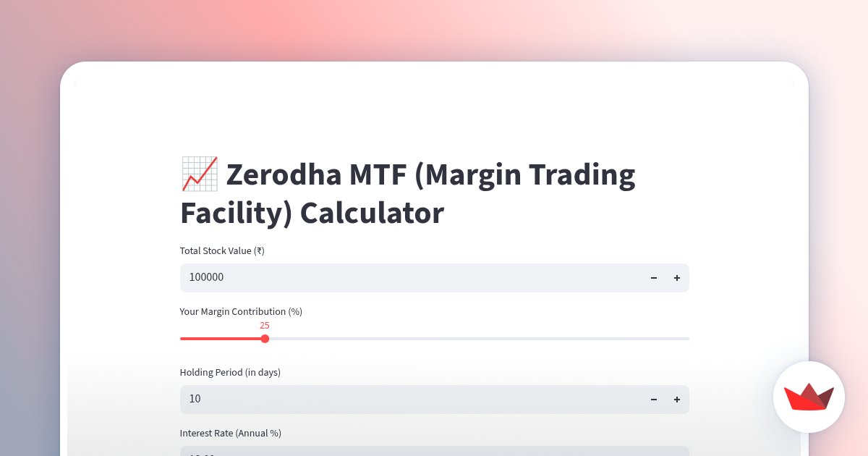
Task: Click the minus stepper for Total Stock Value
Action: click(x=654, y=278)
